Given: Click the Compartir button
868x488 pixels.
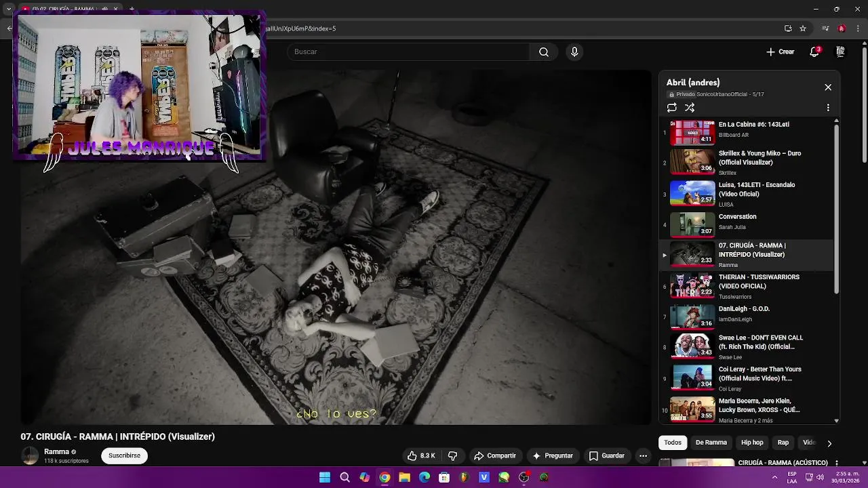Looking at the screenshot, I should click(495, 456).
